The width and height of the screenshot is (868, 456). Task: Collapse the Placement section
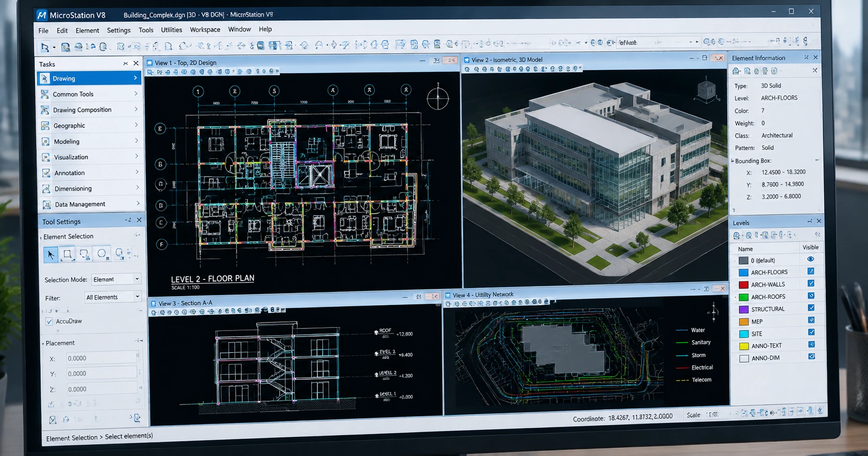click(43, 344)
